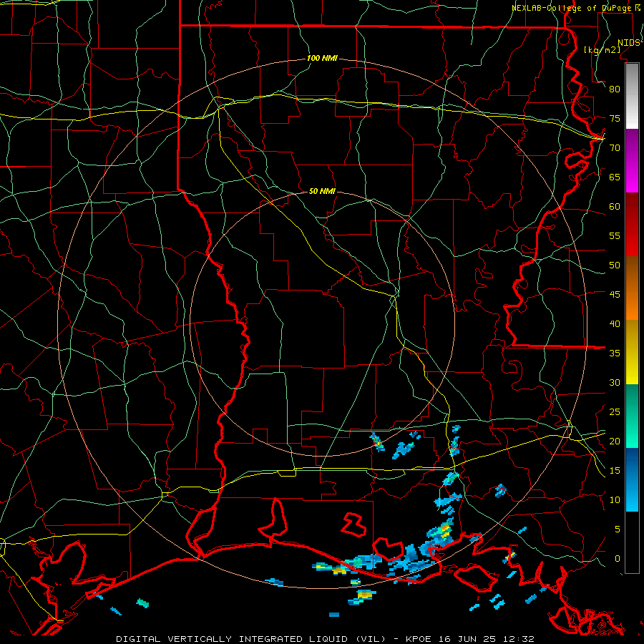Click the 30 value on VIL scale
The height and width of the screenshot is (644, 644).
615,382
